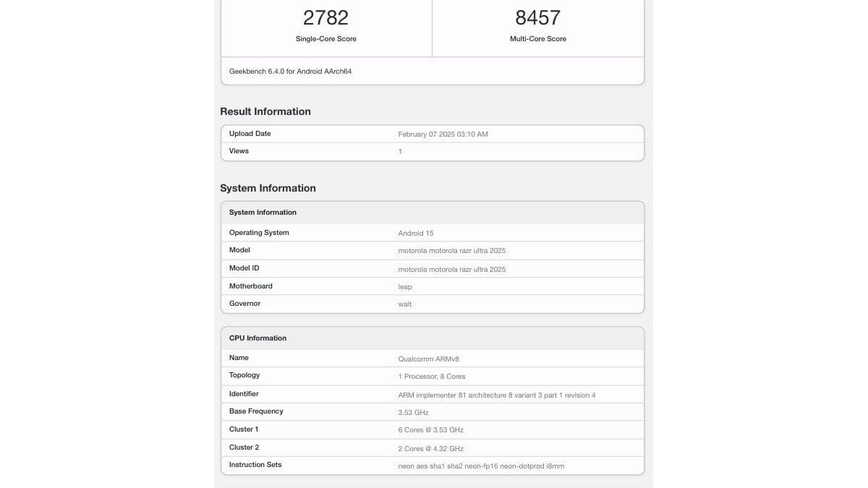Screen dimensions: 868x488
Task: Click the Views row showing 1
Action: [432, 151]
